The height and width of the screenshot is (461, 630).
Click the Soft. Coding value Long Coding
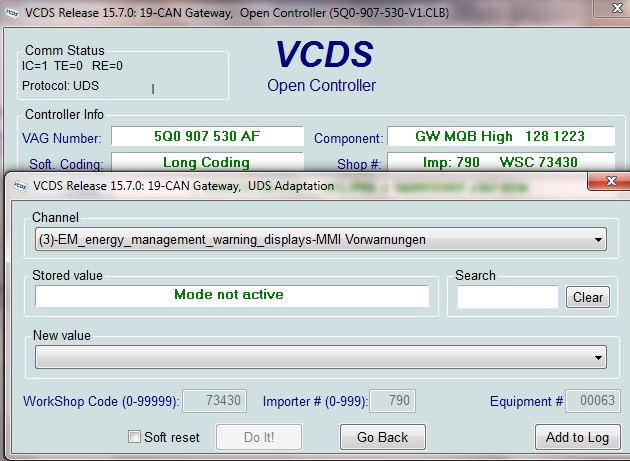click(x=207, y=162)
